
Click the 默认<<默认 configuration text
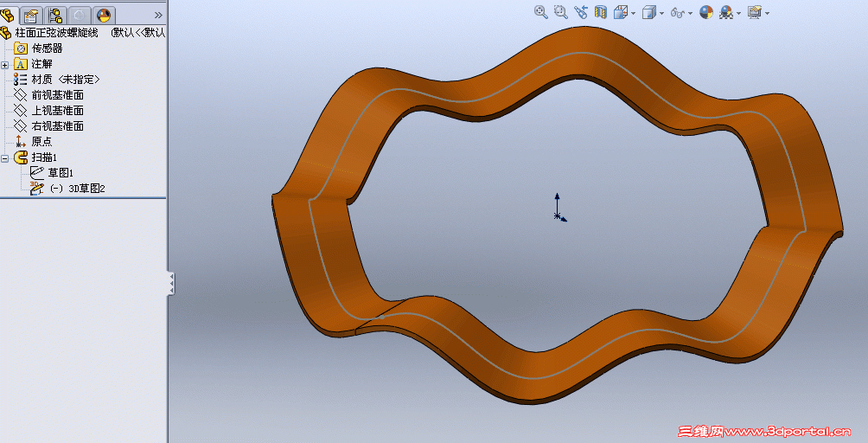pyautogui.click(x=138, y=33)
